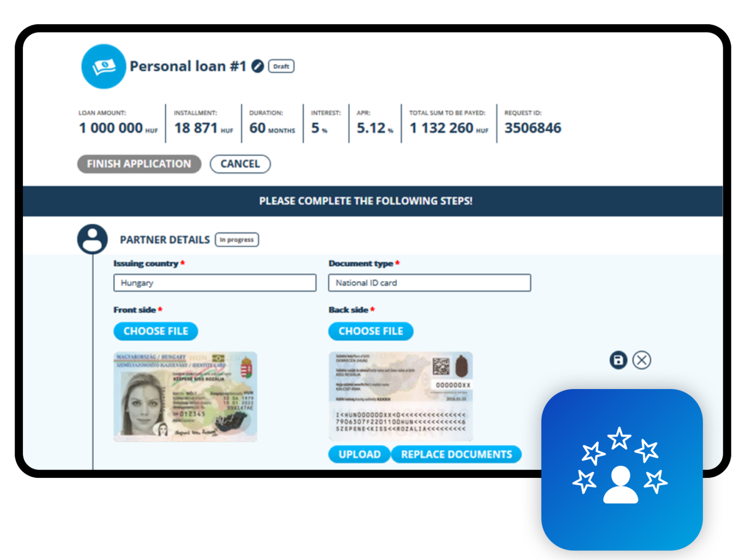This screenshot has width=746, height=560.
Task: Click the Draft status badge
Action: (281, 67)
